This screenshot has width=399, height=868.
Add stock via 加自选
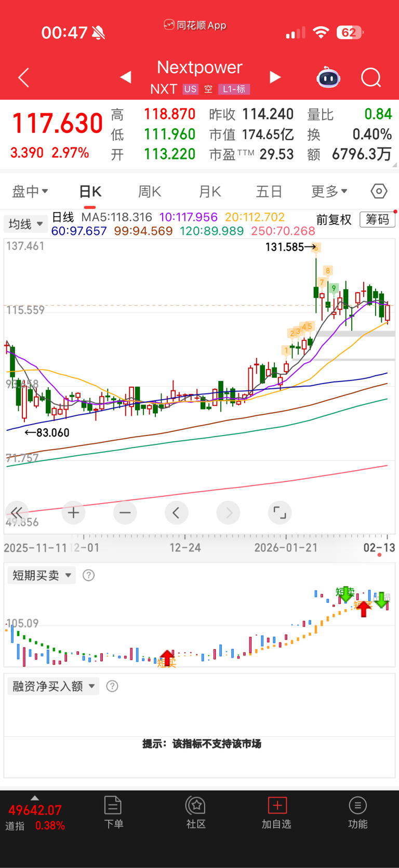click(276, 812)
